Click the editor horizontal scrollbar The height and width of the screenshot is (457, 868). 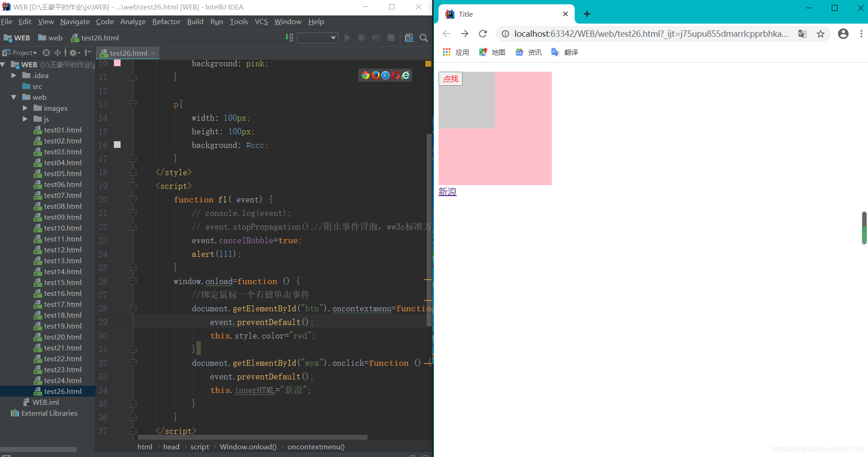click(252, 437)
